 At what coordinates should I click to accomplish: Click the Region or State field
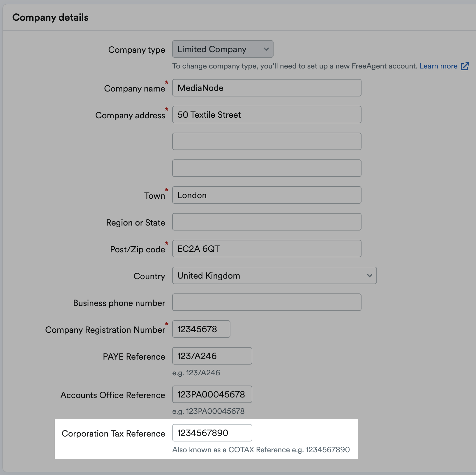(x=267, y=222)
